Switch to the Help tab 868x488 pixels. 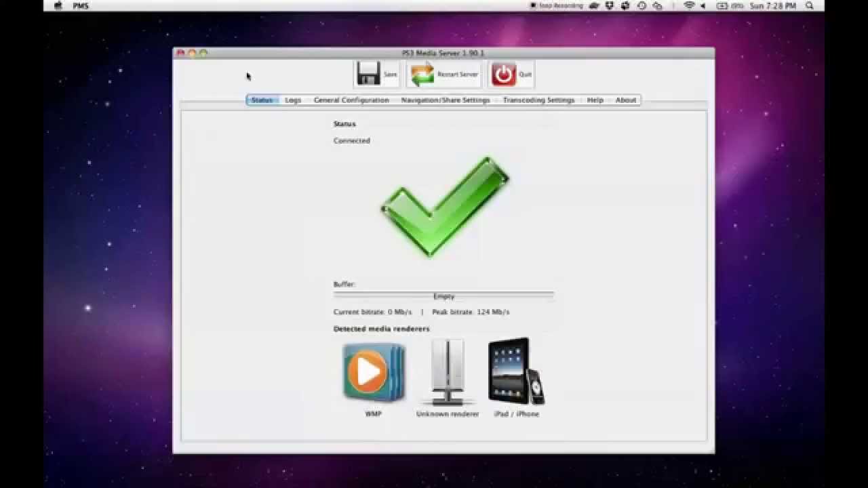[x=595, y=100]
